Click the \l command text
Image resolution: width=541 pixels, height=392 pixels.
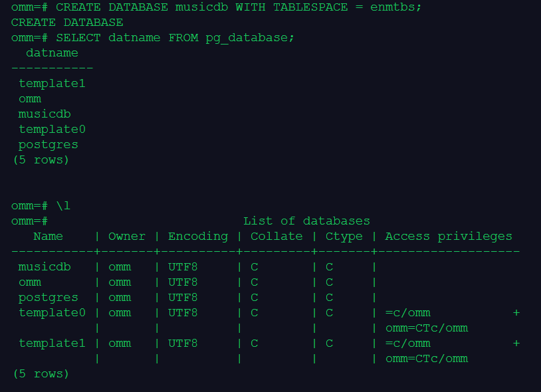pos(63,206)
